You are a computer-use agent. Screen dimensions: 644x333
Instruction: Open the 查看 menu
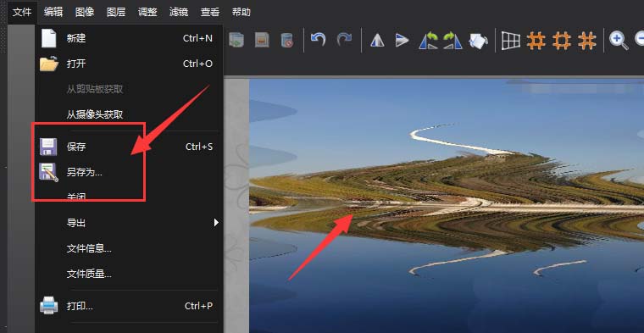click(x=210, y=12)
